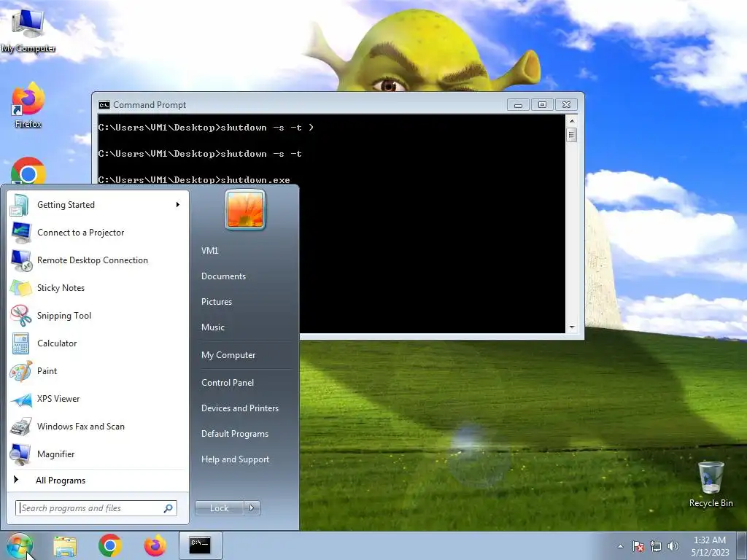Viewport: 747px width, 560px height.
Task: Open Music from Start menu
Action: 213,327
